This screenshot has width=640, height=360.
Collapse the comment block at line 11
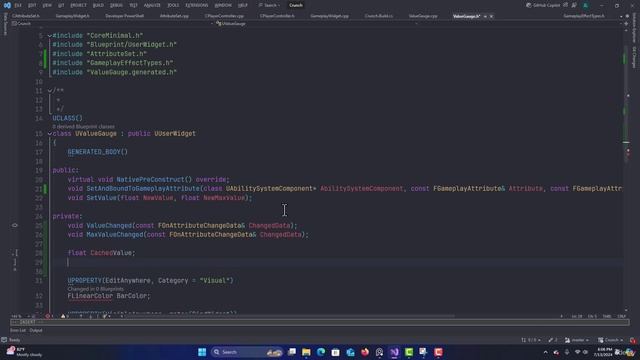click(50, 91)
